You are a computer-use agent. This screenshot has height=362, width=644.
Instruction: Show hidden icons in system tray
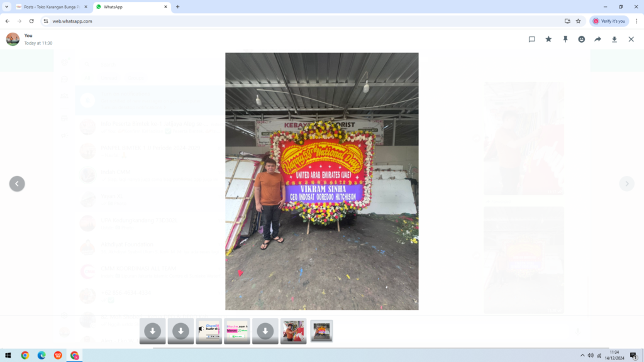coord(582,355)
